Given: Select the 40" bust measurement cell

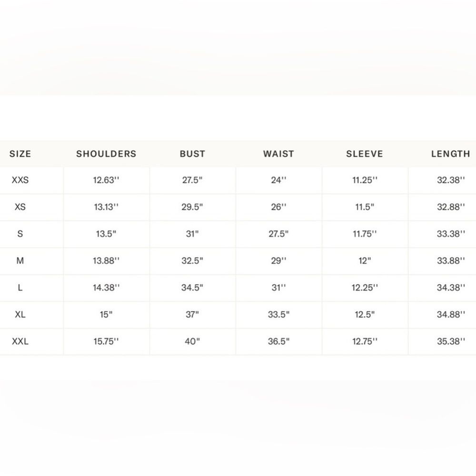Looking at the screenshot, I should coord(192,341).
